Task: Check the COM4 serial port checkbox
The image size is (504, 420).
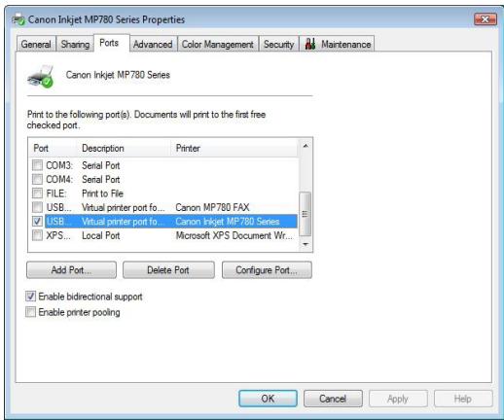Action: pos(37,179)
